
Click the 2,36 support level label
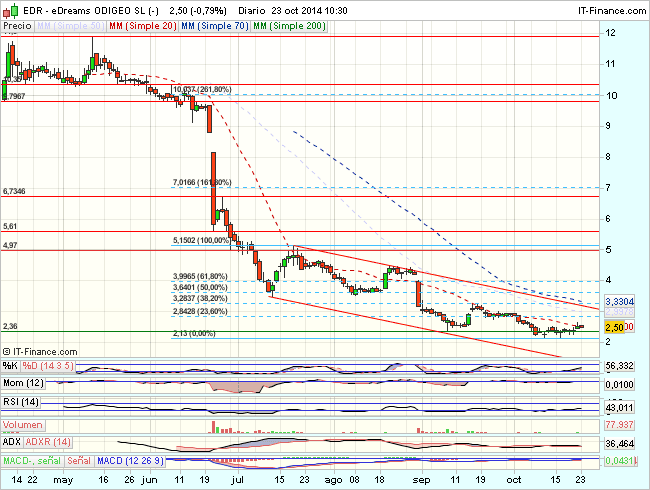pos(10,327)
